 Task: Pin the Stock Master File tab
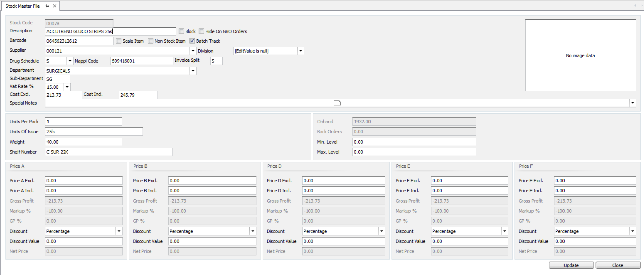click(x=47, y=6)
